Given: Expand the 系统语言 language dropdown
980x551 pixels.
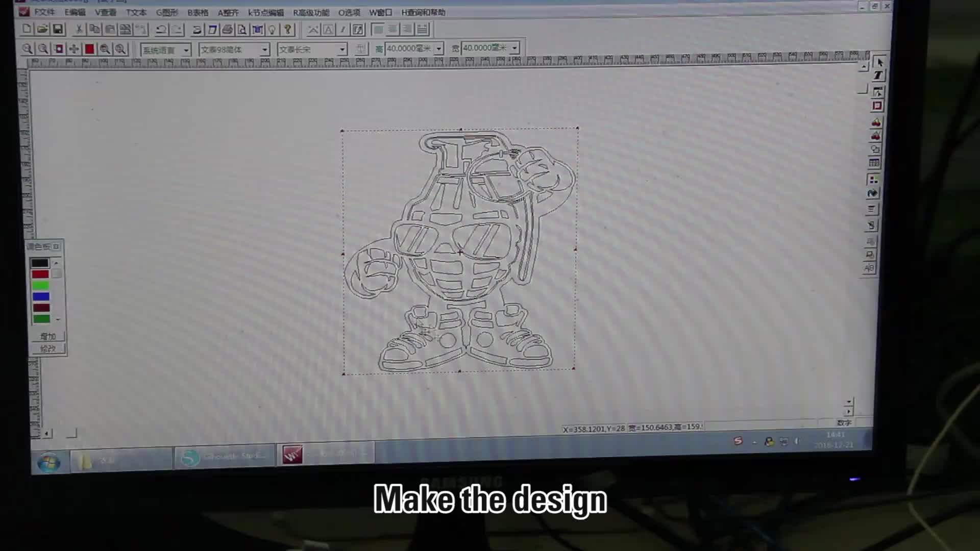Looking at the screenshot, I should pos(186,50).
